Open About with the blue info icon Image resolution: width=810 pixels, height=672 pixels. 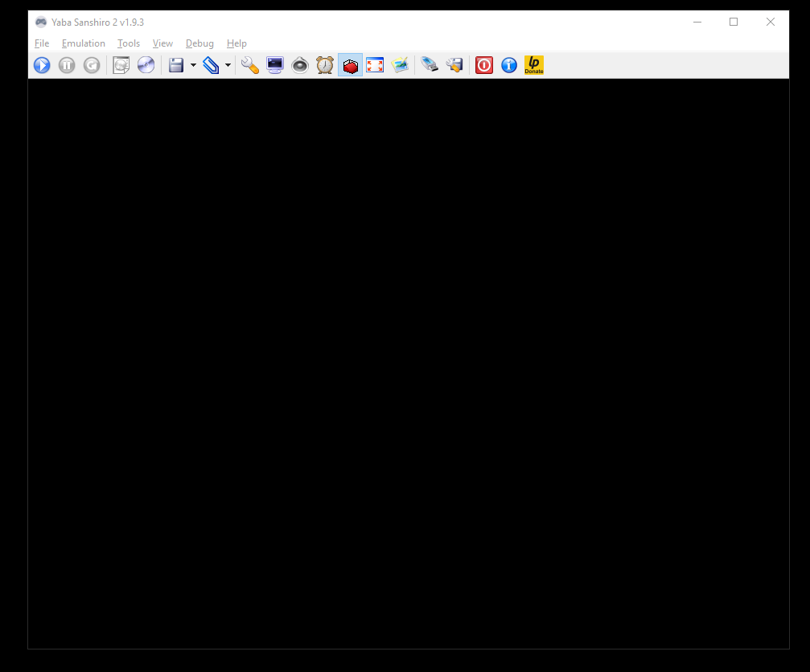point(509,65)
